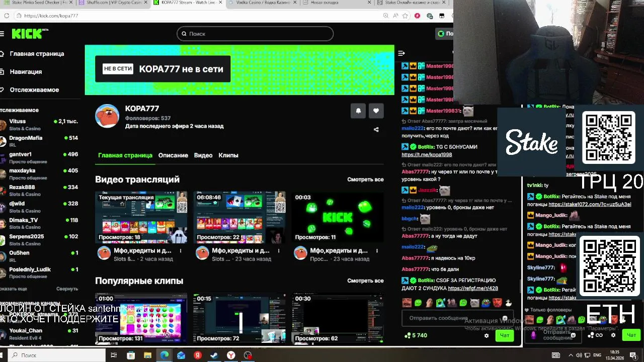644x362 pixels.
Task: Open Навигация in the sidebar
Action: point(22,72)
